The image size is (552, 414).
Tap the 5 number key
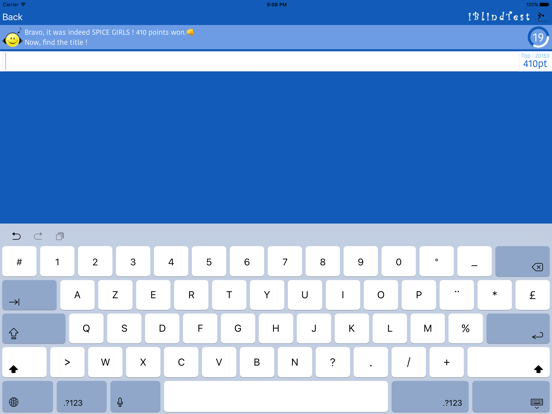coord(209,261)
